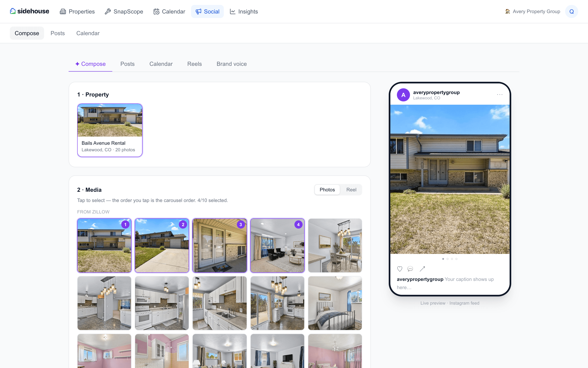Select the kitchen photo with refrigerator

[104, 303]
